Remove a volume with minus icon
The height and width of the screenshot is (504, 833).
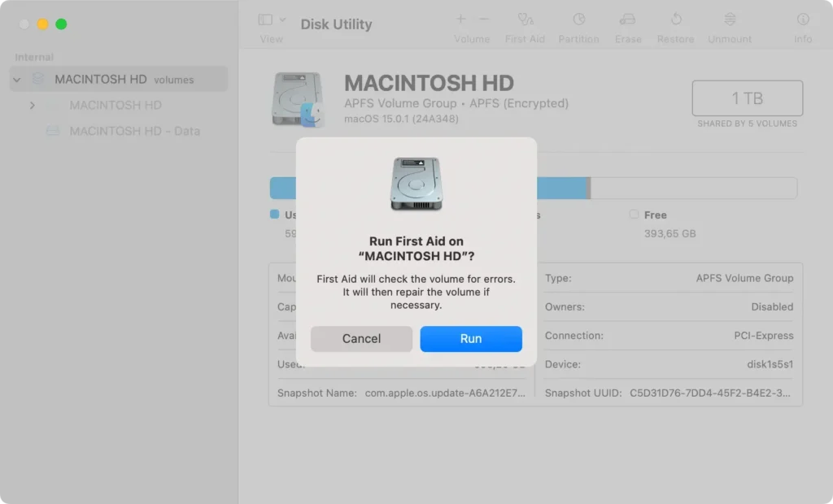pos(484,20)
